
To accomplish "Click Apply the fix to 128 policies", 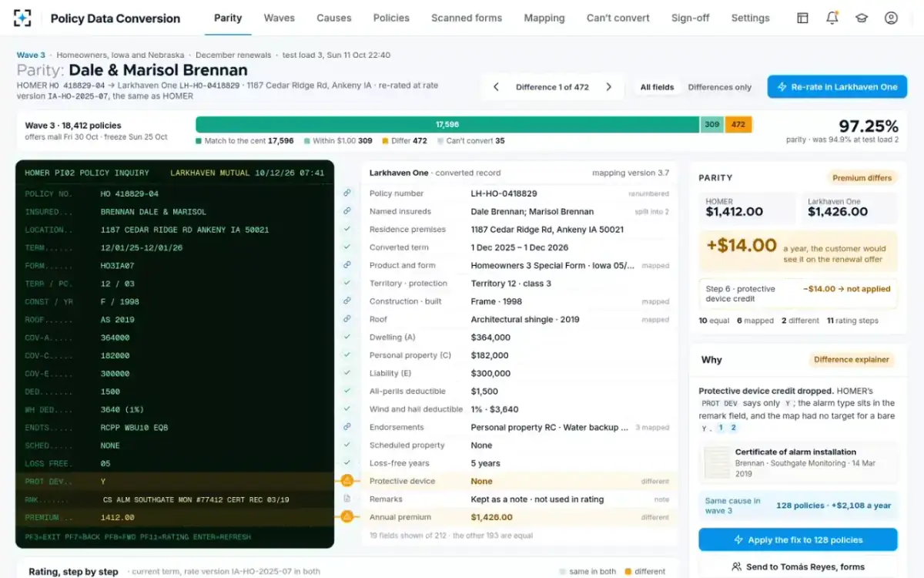I will coord(798,539).
